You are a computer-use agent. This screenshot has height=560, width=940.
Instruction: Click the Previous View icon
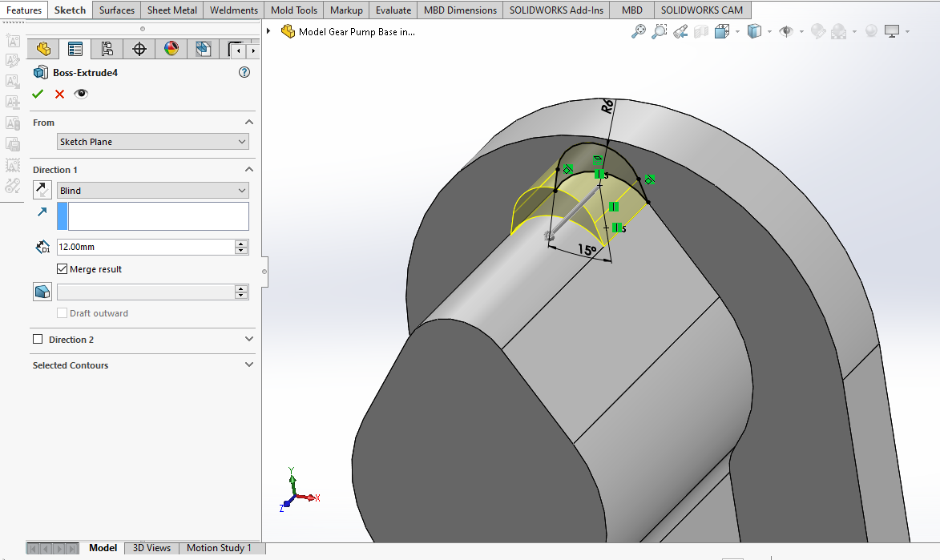coord(680,31)
